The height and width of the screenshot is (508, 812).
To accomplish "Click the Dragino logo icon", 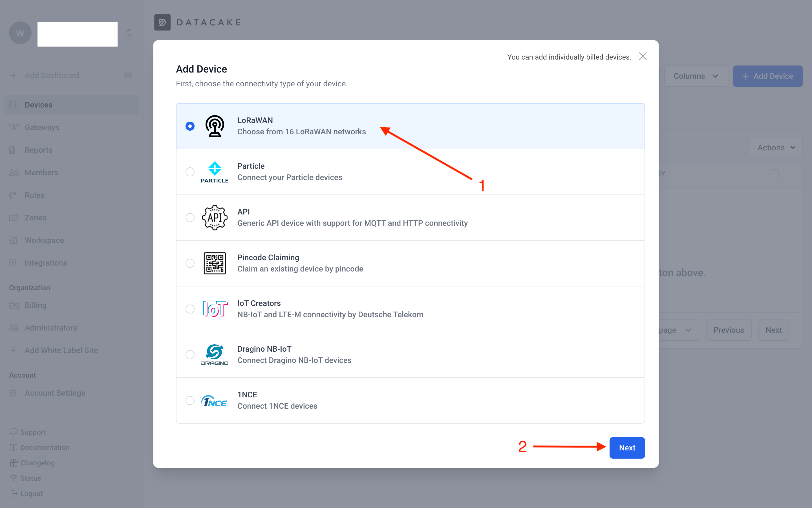I will click(x=215, y=354).
